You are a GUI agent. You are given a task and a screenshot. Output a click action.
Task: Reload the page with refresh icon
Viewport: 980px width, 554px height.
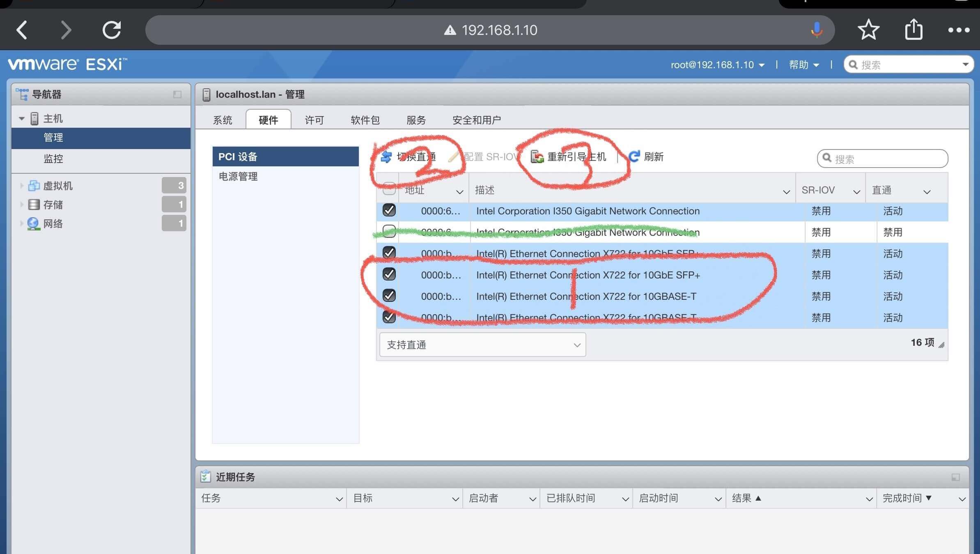(111, 30)
